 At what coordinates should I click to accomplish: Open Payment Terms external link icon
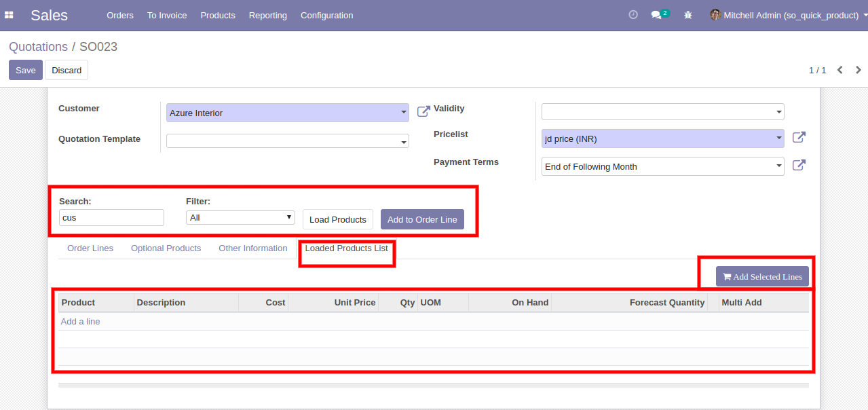(799, 165)
